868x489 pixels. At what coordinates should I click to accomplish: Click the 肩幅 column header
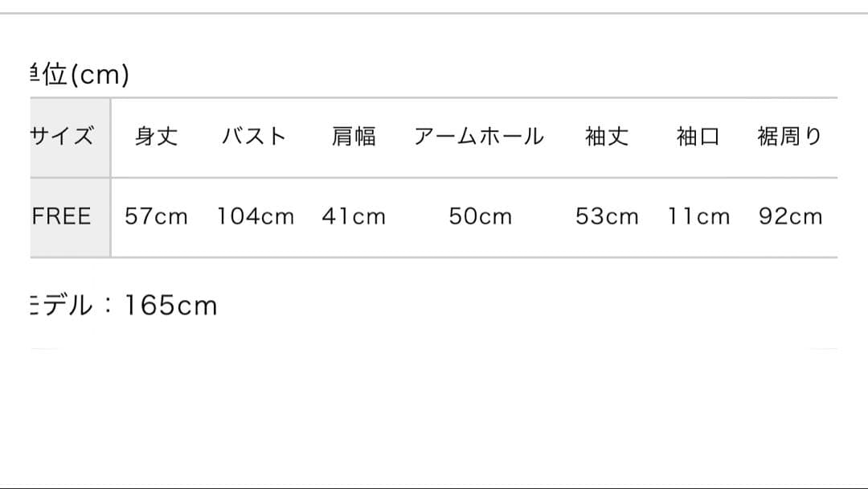354,137
